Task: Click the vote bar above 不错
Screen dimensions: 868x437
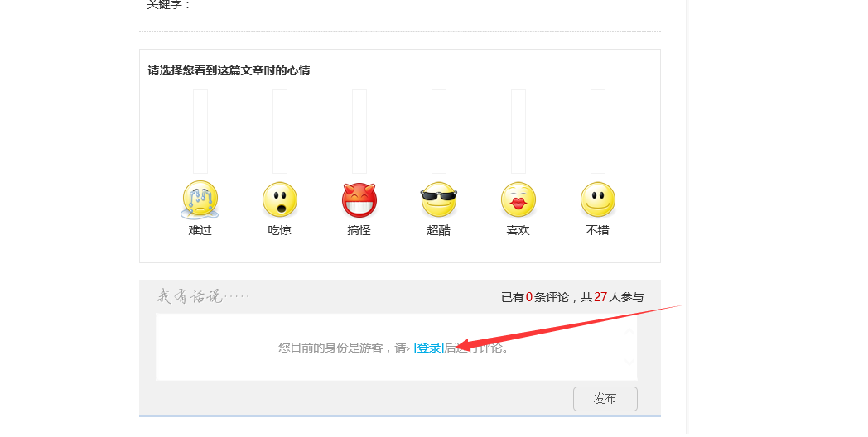Action: [598, 132]
